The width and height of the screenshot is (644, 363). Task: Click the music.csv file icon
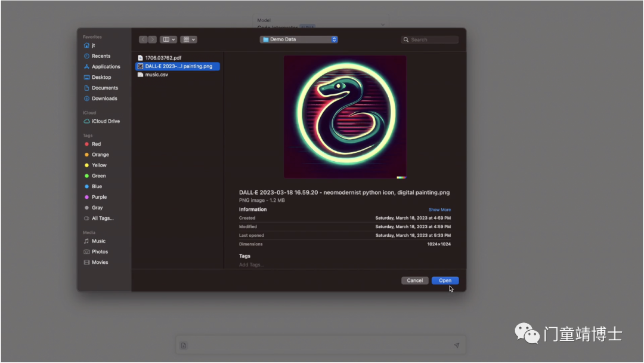pos(141,75)
